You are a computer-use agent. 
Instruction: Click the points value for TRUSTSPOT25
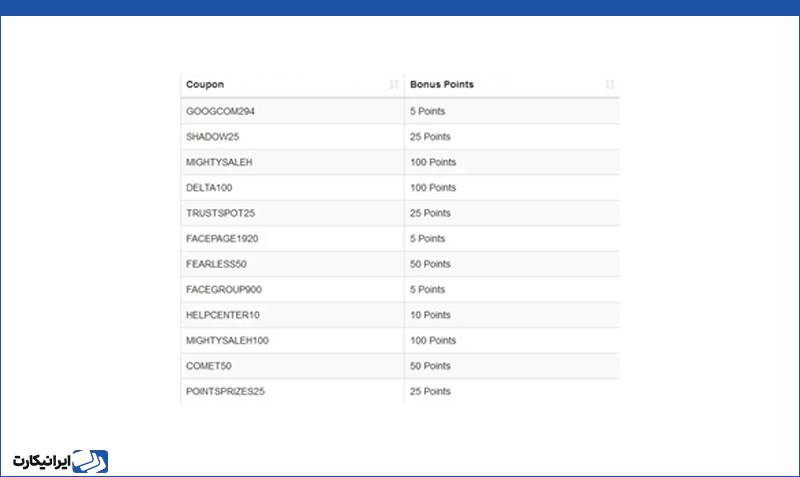pyautogui.click(x=430, y=213)
